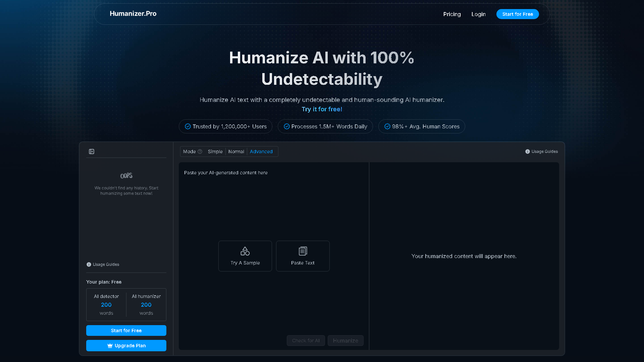This screenshot has width=644, height=362.
Task: Open the Mode help tooltip icon
Action: point(200,152)
